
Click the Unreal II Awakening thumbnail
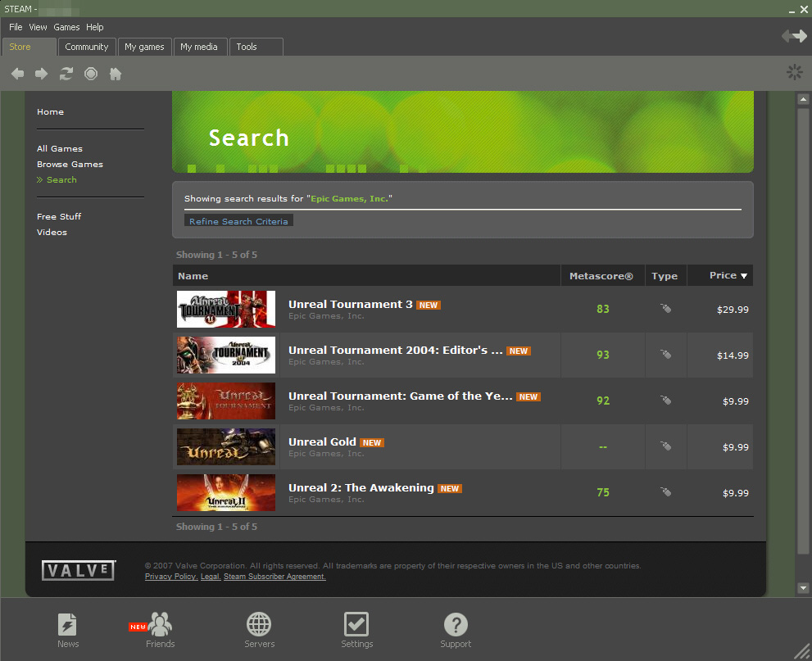pos(226,493)
